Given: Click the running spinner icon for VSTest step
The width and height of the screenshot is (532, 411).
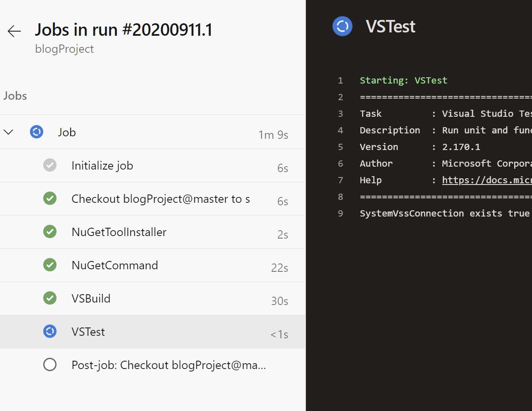Looking at the screenshot, I should tap(50, 332).
